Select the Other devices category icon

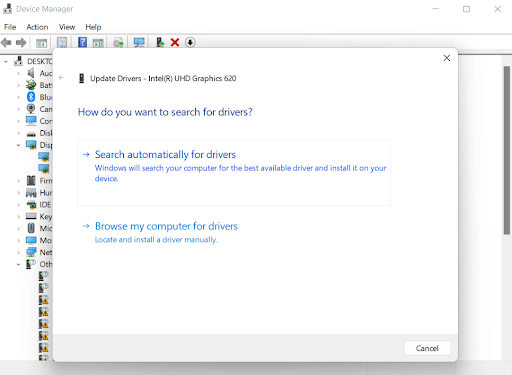[x=31, y=264]
